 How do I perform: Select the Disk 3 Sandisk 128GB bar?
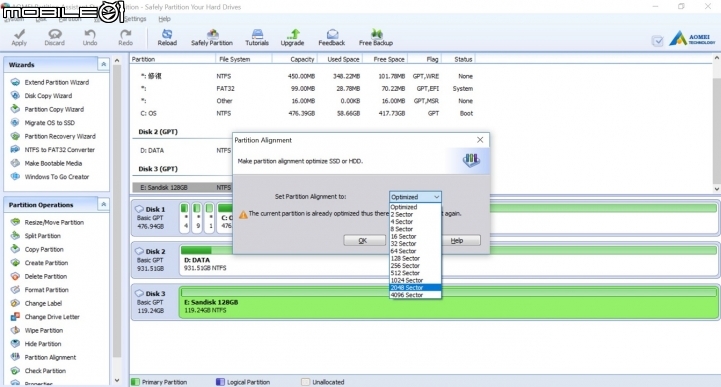(448, 302)
